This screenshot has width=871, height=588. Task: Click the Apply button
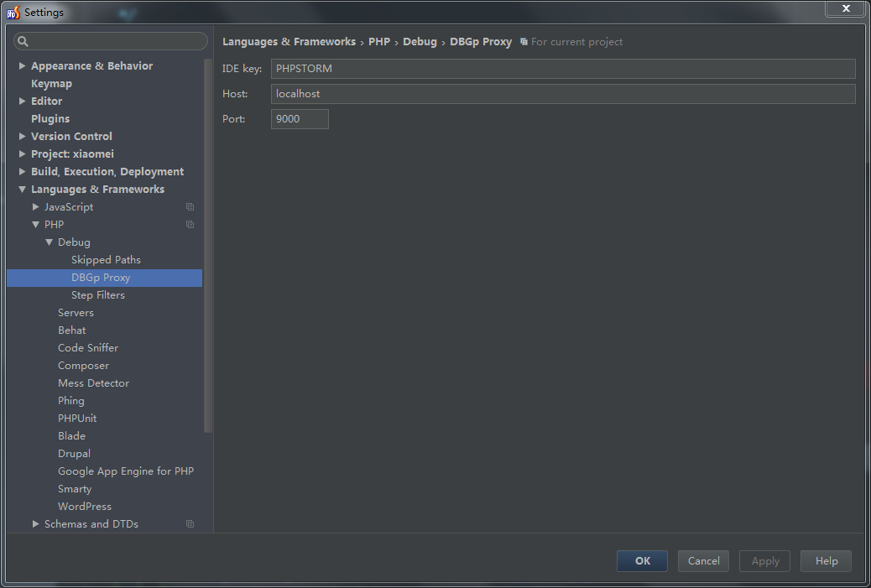pos(765,561)
